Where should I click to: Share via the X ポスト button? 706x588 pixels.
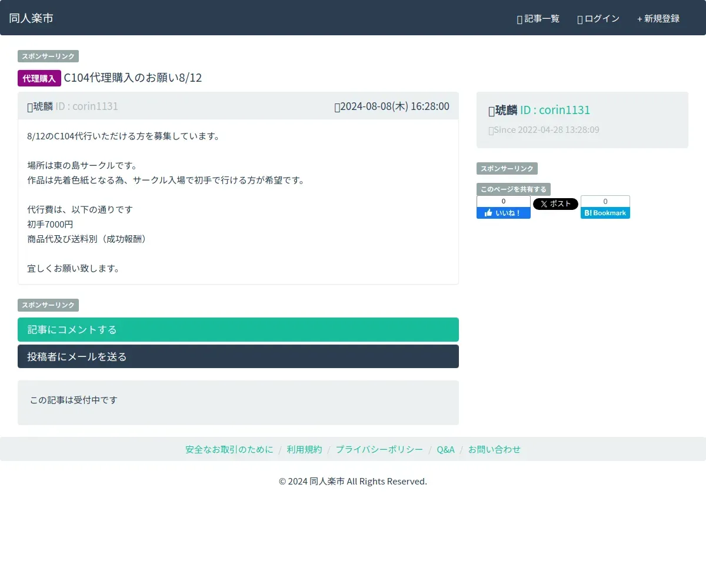point(555,204)
